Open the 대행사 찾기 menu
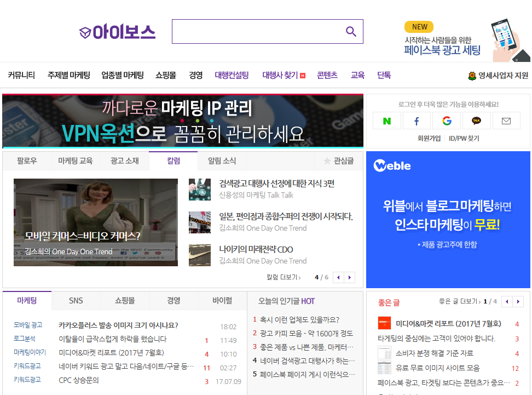Viewport: 532px width, 395px height. pos(280,75)
